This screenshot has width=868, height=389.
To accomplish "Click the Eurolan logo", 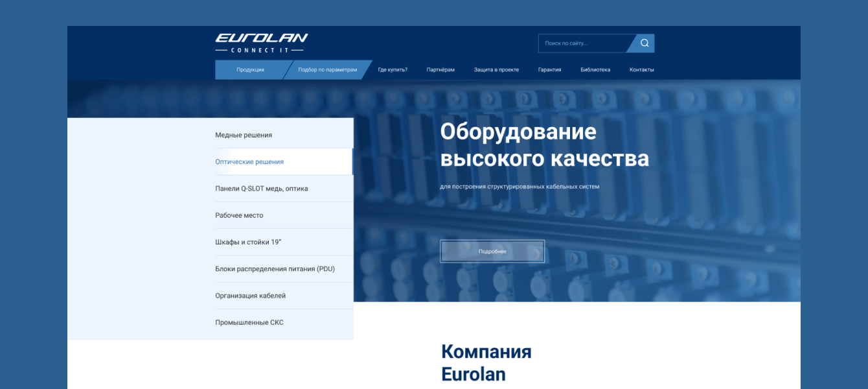I will click(x=262, y=41).
